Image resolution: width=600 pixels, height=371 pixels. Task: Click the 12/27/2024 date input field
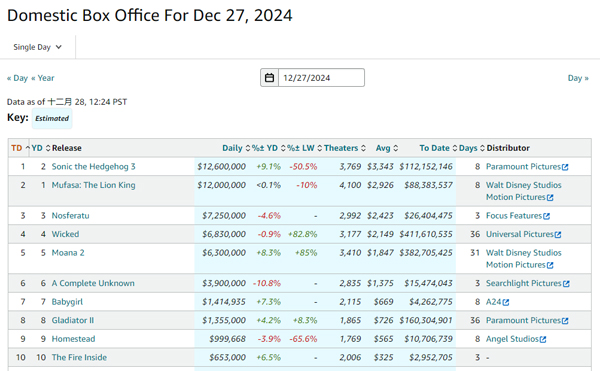321,78
